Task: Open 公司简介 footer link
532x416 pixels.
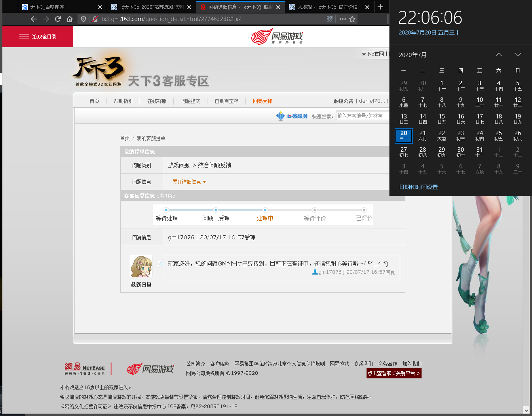Action: coord(196,364)
